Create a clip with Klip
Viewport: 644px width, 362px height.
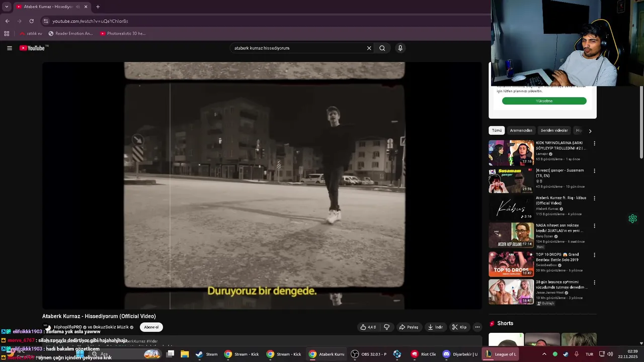pyautogui.click(x=459, y=327)
